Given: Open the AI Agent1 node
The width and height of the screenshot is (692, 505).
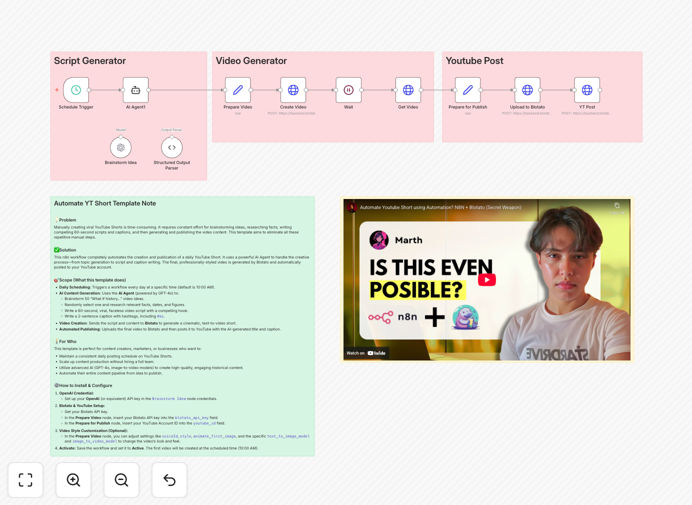Looking at the screenshot, I should (x=135, y=90).
